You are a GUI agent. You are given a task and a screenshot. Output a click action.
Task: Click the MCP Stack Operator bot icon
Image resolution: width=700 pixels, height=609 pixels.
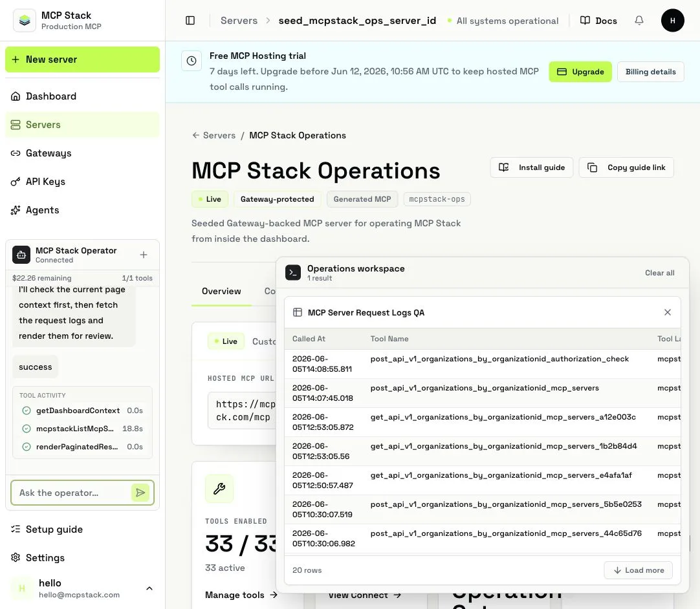(x=21, y=255)
